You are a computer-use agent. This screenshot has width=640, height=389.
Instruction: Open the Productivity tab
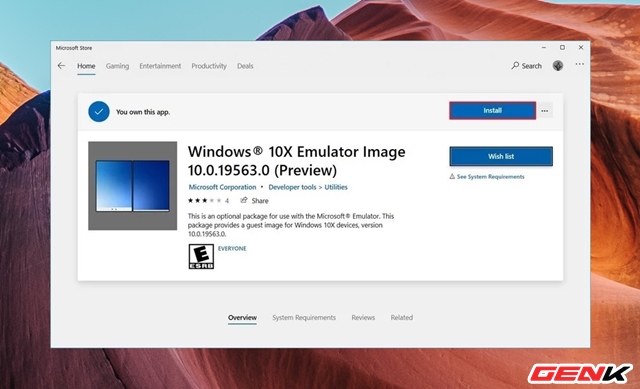pyautogui.click(x=209, y=66)
